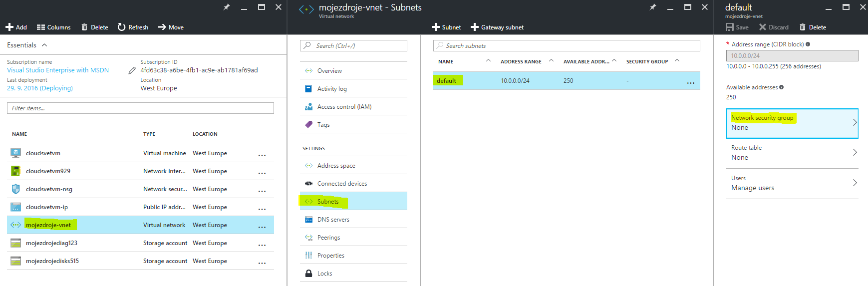Click the Move arrow button
This screenshot has height=286, width=868.
pyautogui.click(x=171, y=27)
